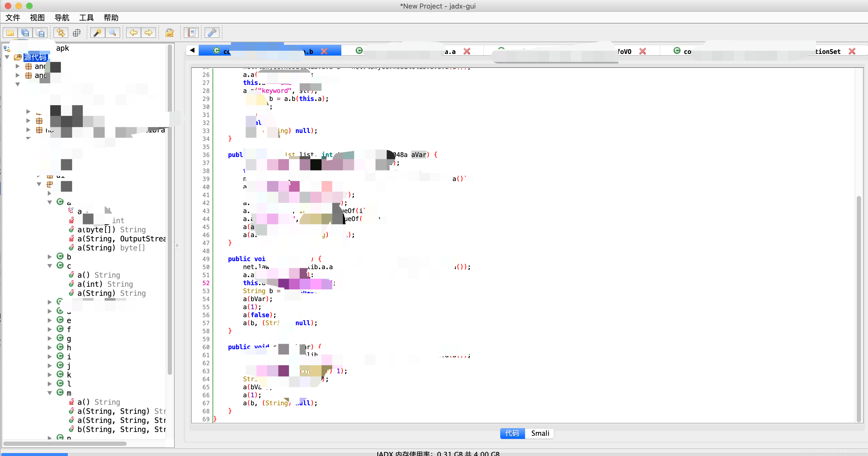
Task: Open the 视图 menu
Action: tap(37, 18)
